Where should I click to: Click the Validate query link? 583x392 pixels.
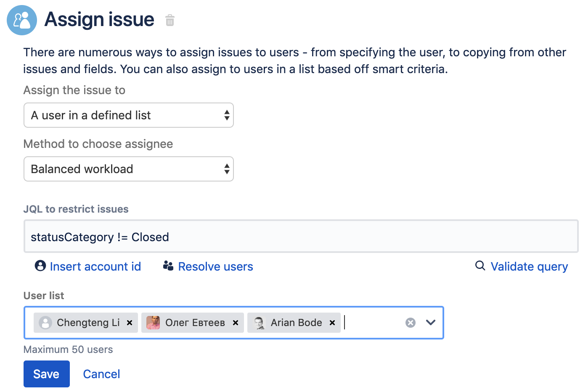(529, 266)
